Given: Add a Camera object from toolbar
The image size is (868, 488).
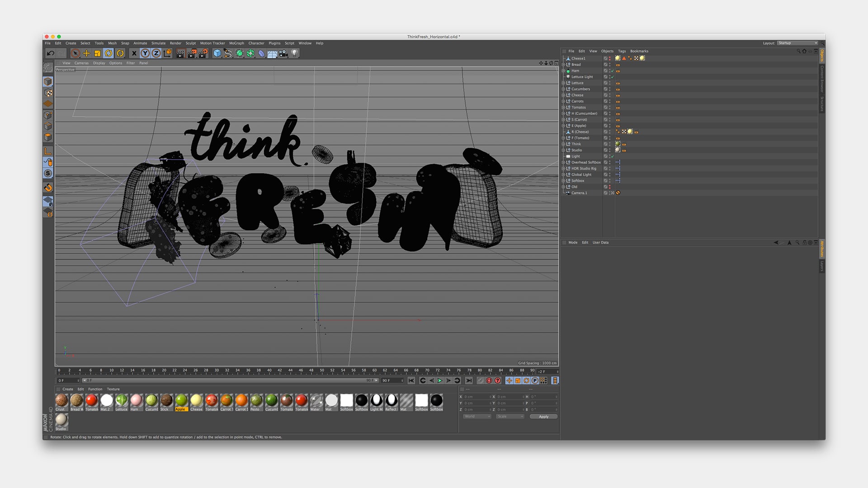Looking at the screenshot, I should pyautogui.click(x=283, y=53).
